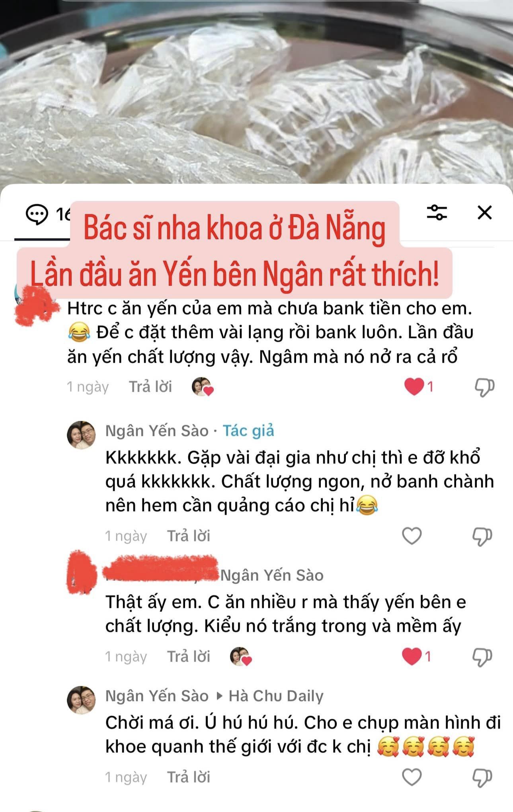Screen dimensions: 513x812
Task: Close the comments panel with X
Action: point(484,213)
